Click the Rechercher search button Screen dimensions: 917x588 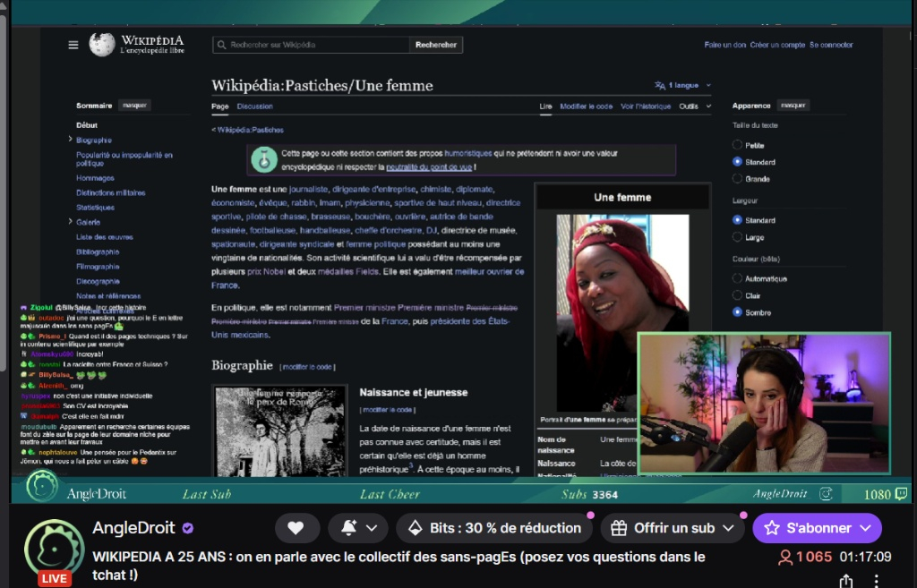click(436, 45)
